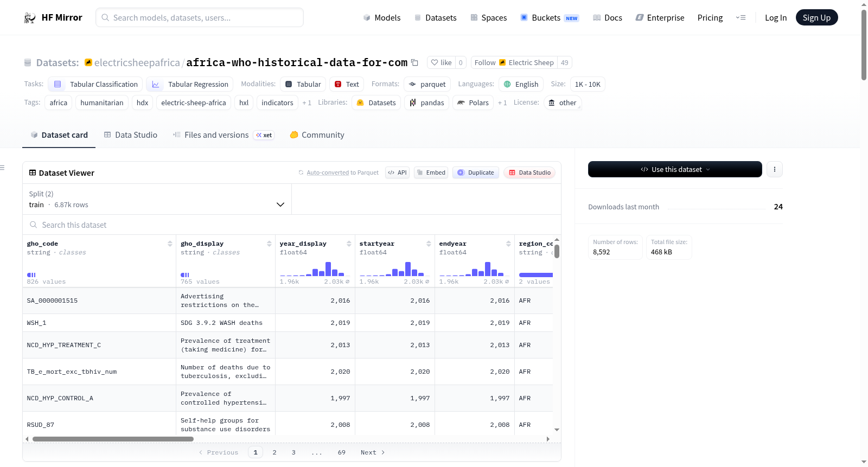Viewport: 868px width, 467px height.
Task: Open the Datasets nav item
Action: tap(435, 17)
